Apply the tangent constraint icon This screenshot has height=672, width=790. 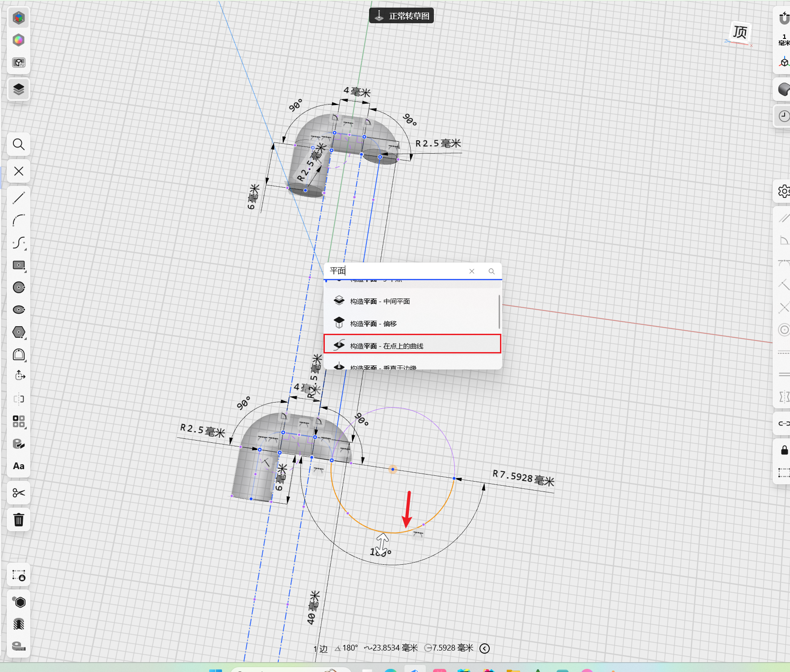[784, 263]
